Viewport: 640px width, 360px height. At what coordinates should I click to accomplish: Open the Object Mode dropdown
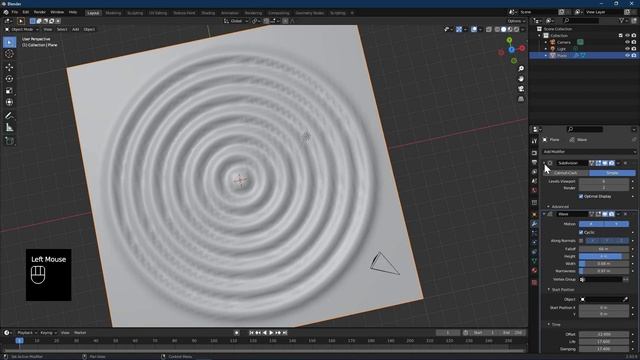[22, 29]
